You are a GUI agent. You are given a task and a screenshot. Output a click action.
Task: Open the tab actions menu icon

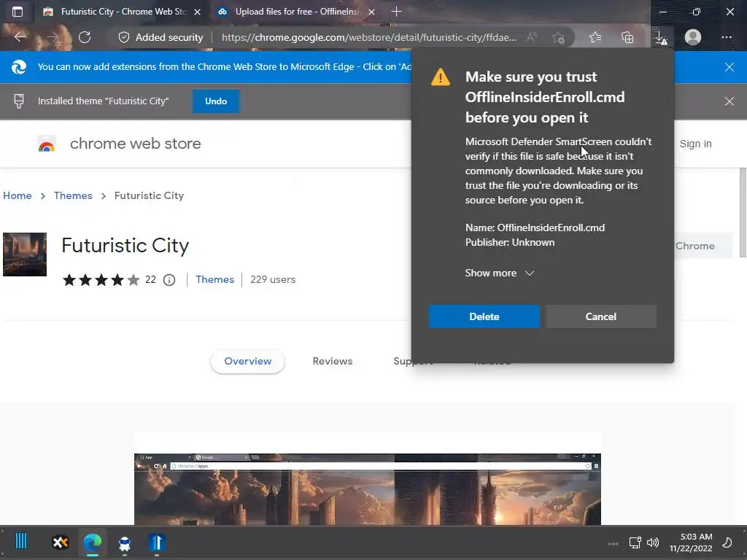(x=18, y=12)
